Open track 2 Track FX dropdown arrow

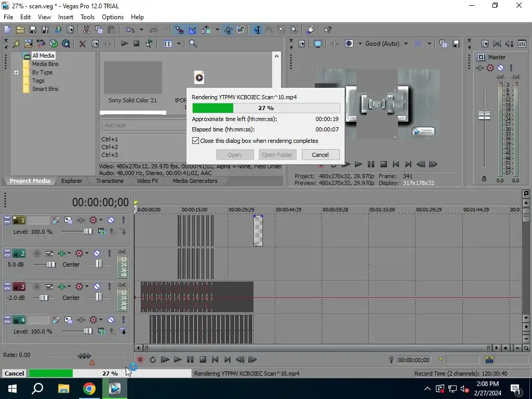click(69, 253)
